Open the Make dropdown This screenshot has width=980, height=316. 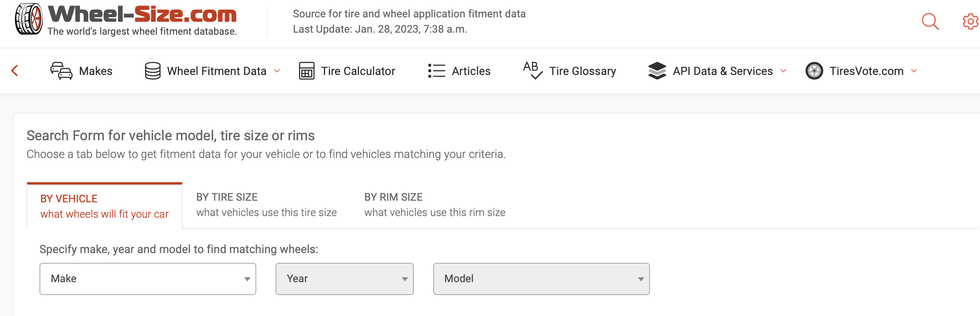(x=147, y=279)
